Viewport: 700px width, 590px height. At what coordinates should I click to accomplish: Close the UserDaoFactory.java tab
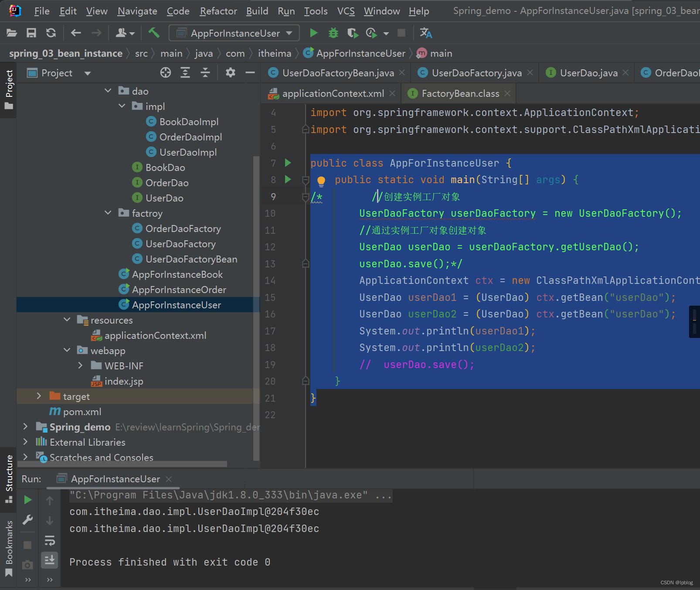click(530, 72)
